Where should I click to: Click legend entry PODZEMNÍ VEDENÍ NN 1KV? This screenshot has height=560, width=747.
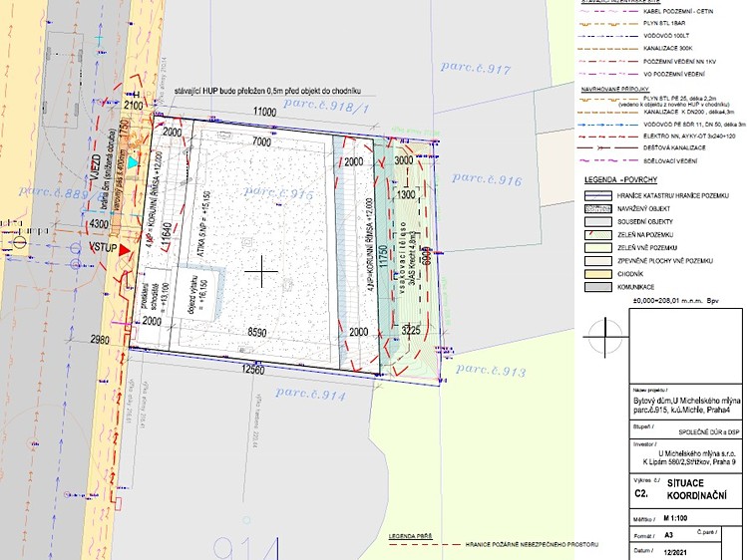click(679, 62)
